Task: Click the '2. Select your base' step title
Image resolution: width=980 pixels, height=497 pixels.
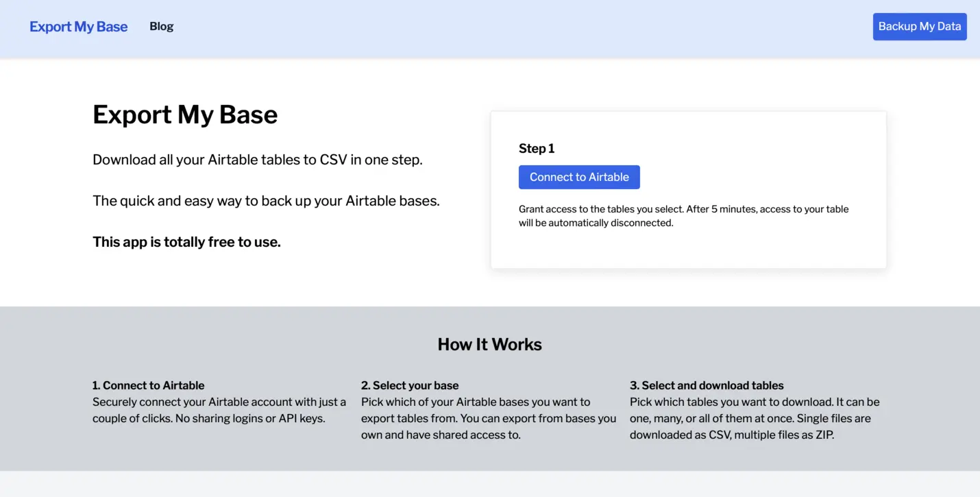Action: click(410, 385)
